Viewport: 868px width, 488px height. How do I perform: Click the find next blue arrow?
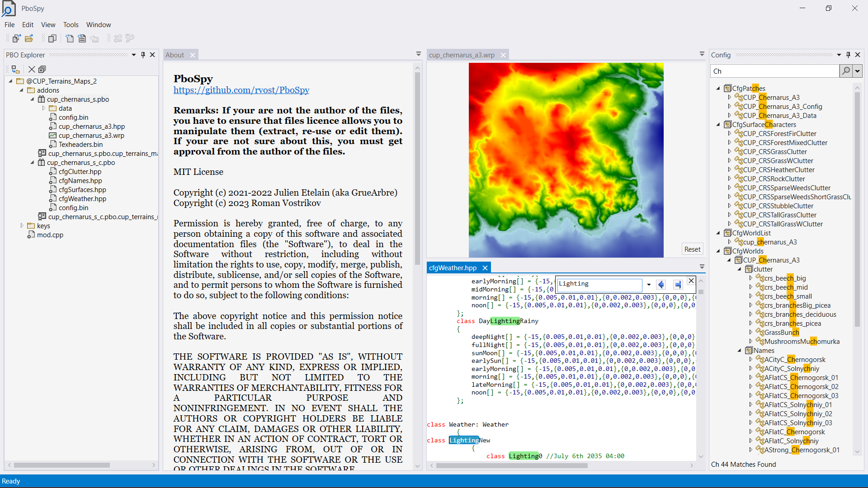(x=677, y=284)
